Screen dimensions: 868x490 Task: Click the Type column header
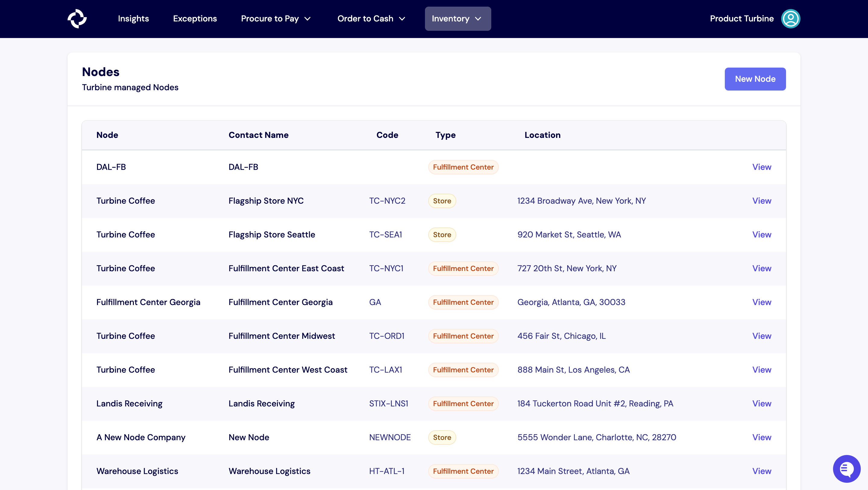coord(445,135)
